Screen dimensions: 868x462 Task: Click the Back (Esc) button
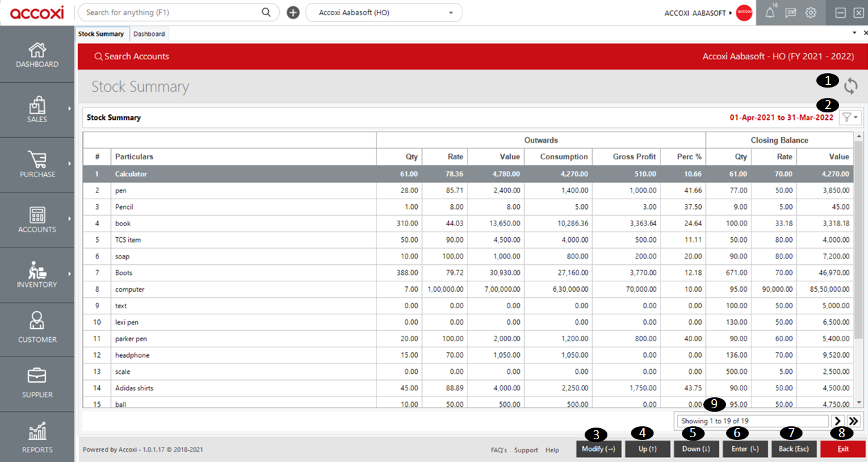tap(794, 449)
